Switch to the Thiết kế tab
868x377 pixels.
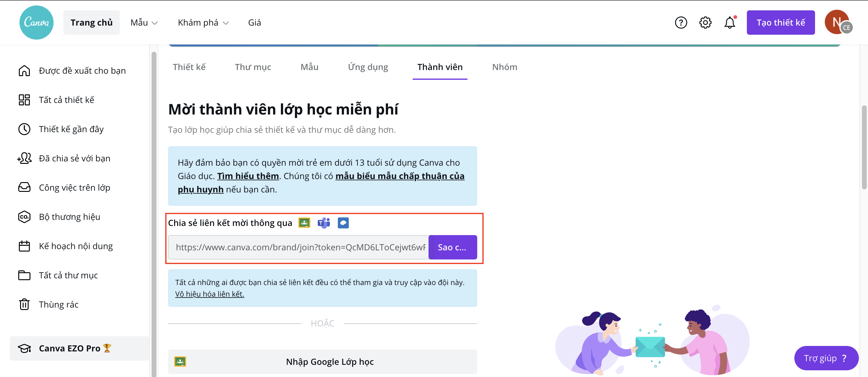click(189, 67)
